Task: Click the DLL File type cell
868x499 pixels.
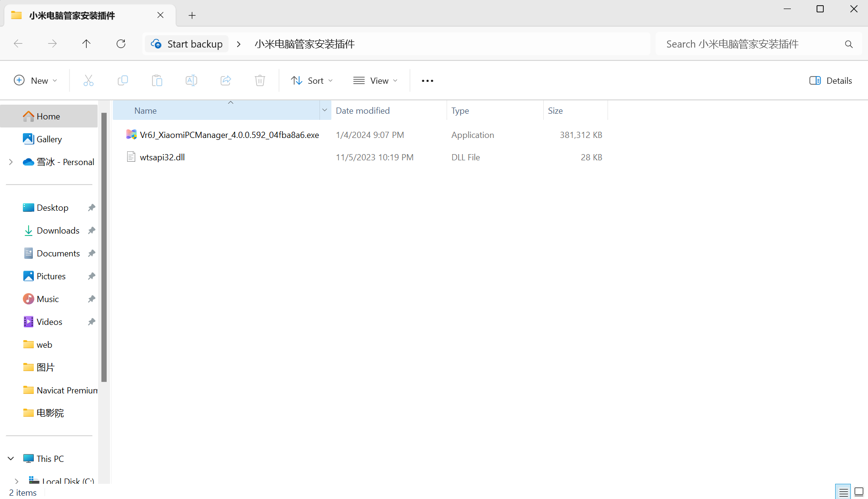Action: (x=466, y=157)
